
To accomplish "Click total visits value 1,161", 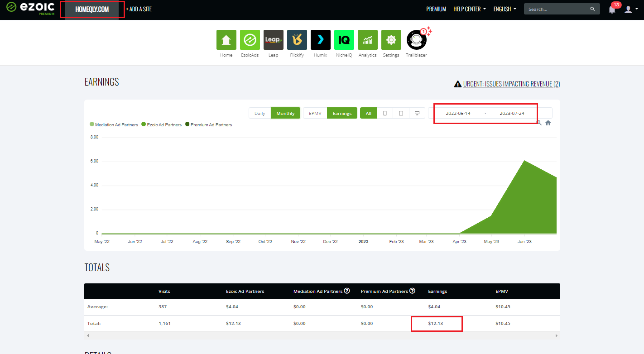I will tap(164, 324).
